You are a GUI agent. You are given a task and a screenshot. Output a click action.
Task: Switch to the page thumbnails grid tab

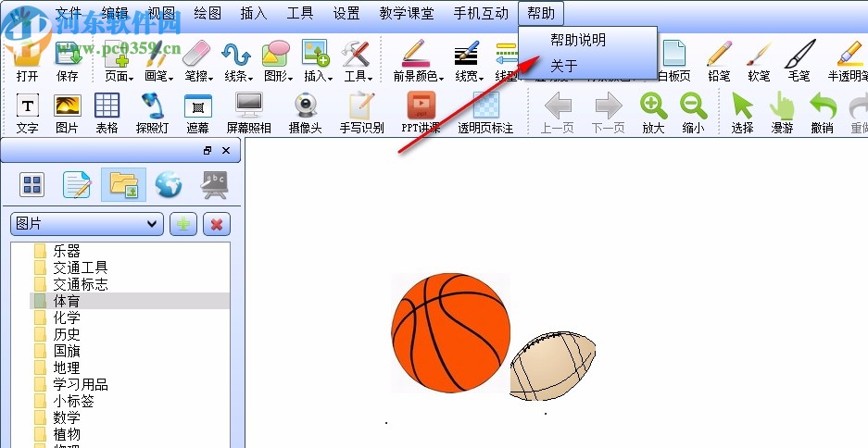click(x=32, y=184)
